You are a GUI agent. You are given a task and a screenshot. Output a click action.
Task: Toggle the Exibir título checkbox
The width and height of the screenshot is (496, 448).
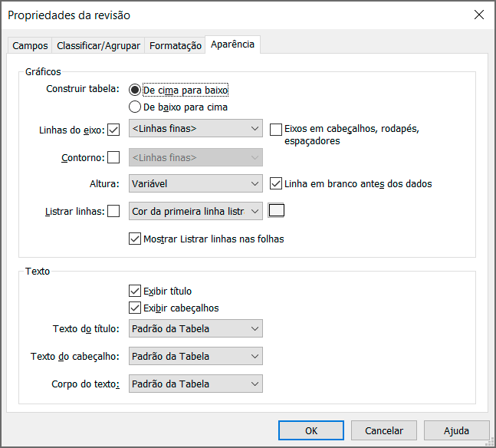pyautogui.click(x=136, y=291)
